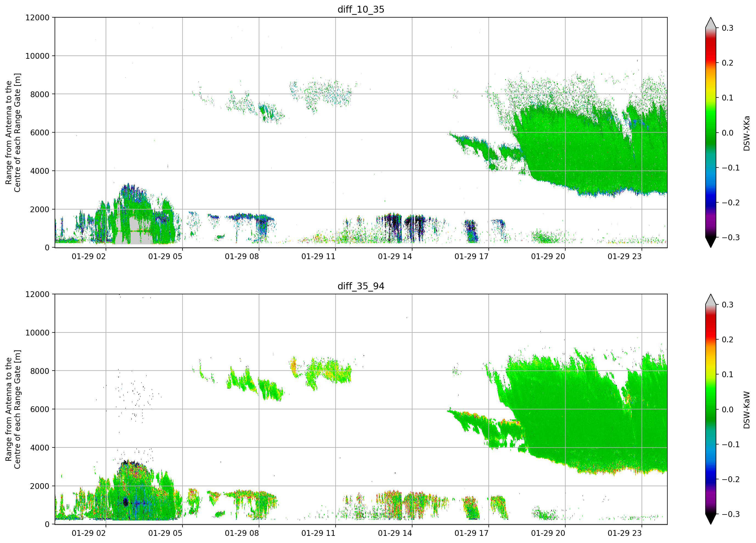Click '01-29 20' x tick under diff_10_35

coord(548,256)
